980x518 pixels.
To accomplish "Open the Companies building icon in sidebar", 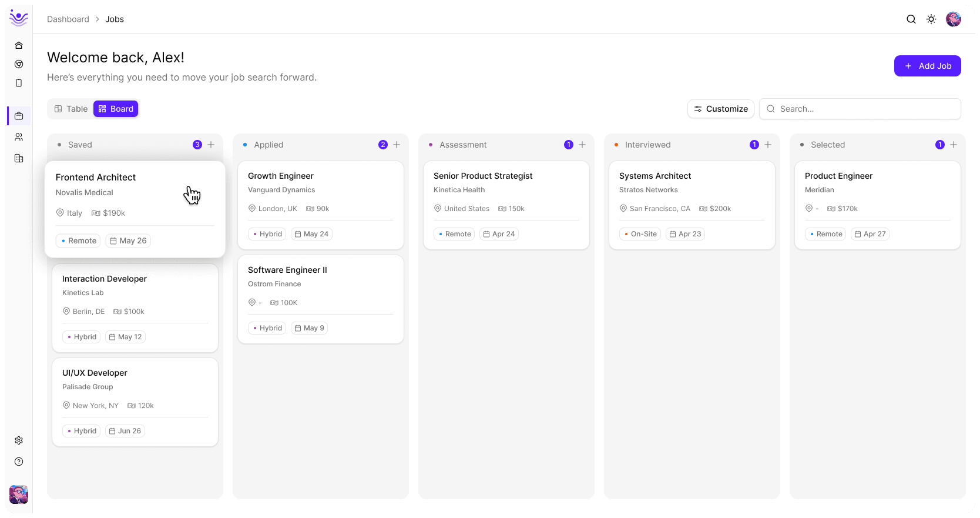I will point(19,158).
